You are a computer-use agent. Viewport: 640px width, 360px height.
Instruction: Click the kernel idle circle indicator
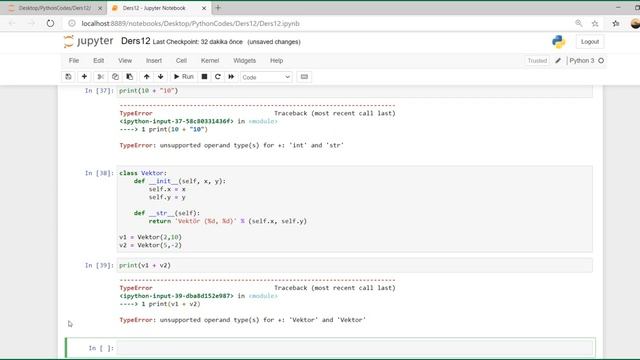[x=601, y=60]
